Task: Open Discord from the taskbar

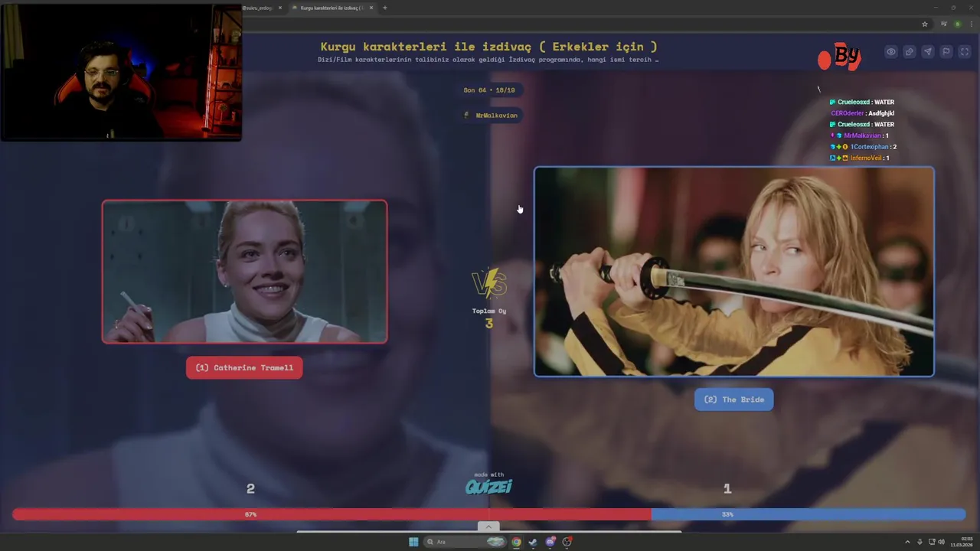Action: tap(550, 542)
